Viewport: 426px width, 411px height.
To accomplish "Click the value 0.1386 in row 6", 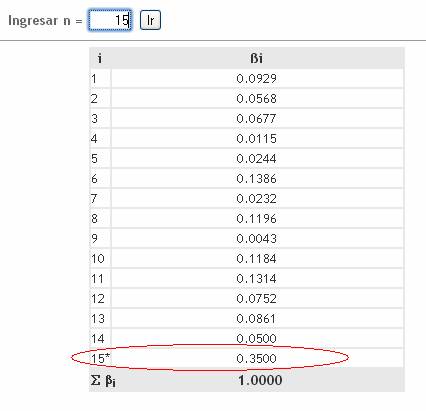I will (256, 179).
